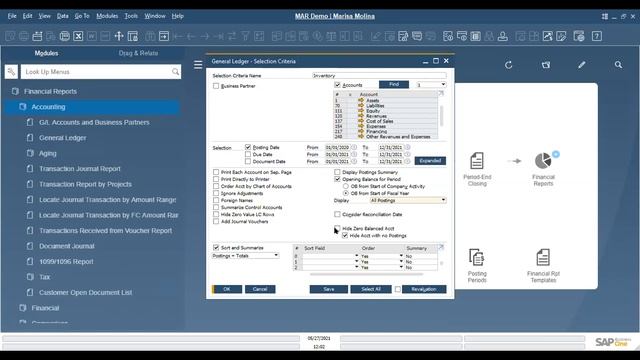The width and height of the screenshot is (640, 360).
Task: Click the Select All button
Action: (x=371, y=289)
